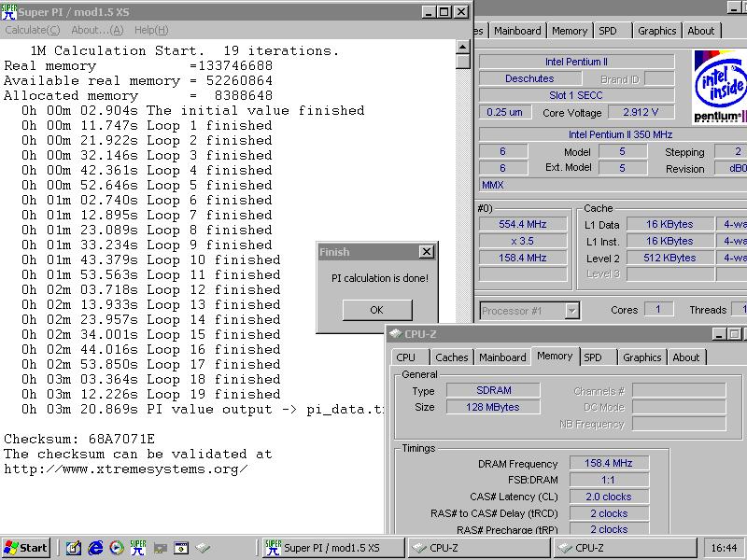Image resolution: width=747 pixels, height=560 pixels.
Task: Open Graphics tab in upper CPU-Z window
Action: pos(657,31)
